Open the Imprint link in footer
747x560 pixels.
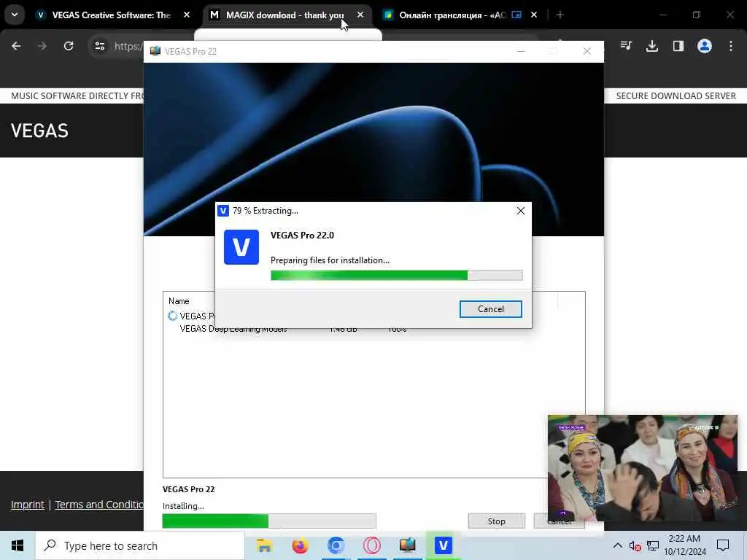point(28,505)
